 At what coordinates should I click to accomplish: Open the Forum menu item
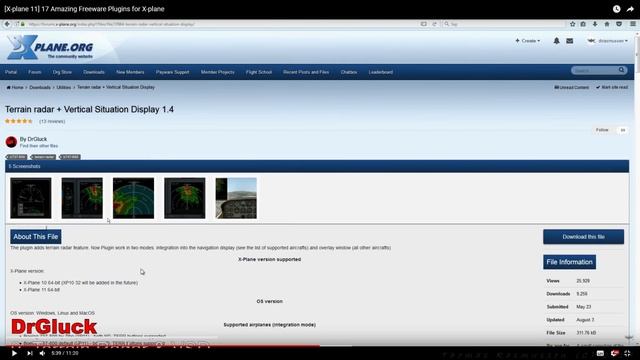[35, 72]
